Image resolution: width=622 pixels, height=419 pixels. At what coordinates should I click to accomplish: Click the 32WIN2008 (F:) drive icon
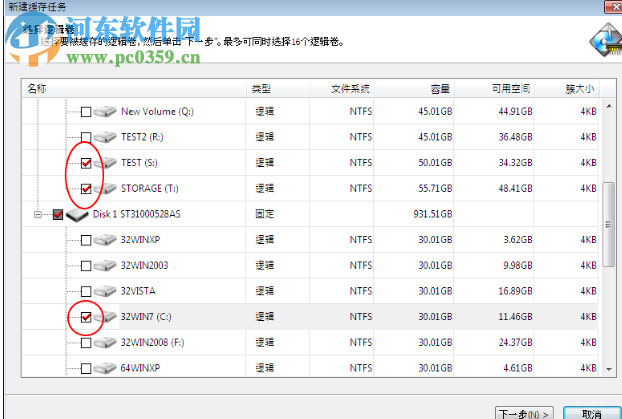(x=105, y=342)
